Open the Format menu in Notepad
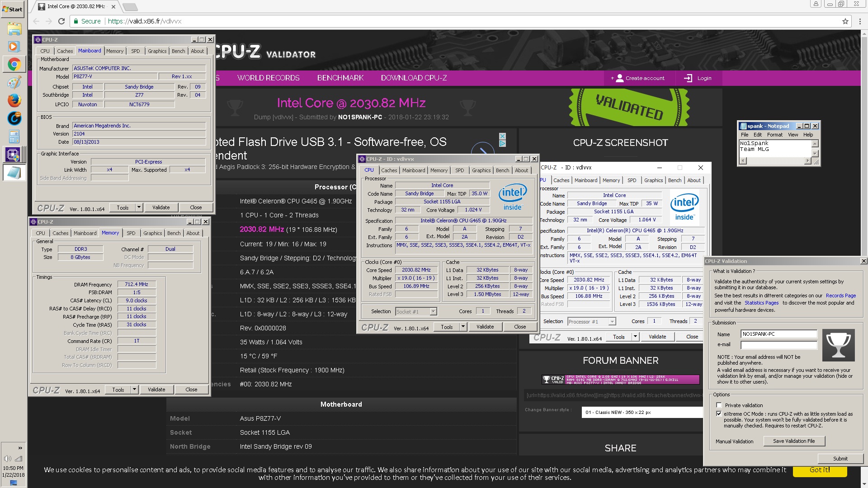The width and height of the screenshot is (868, 488). (x=774, y=135)
